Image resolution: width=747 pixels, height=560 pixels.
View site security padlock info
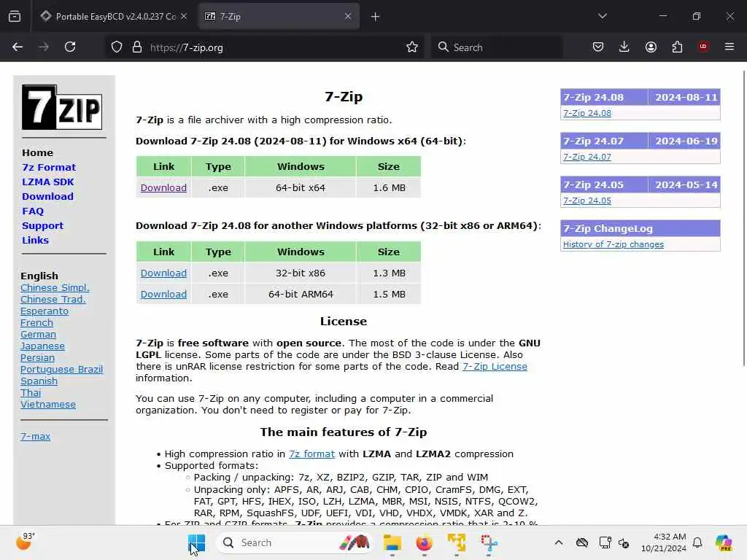pyautogui.click(x=137, y=47)
